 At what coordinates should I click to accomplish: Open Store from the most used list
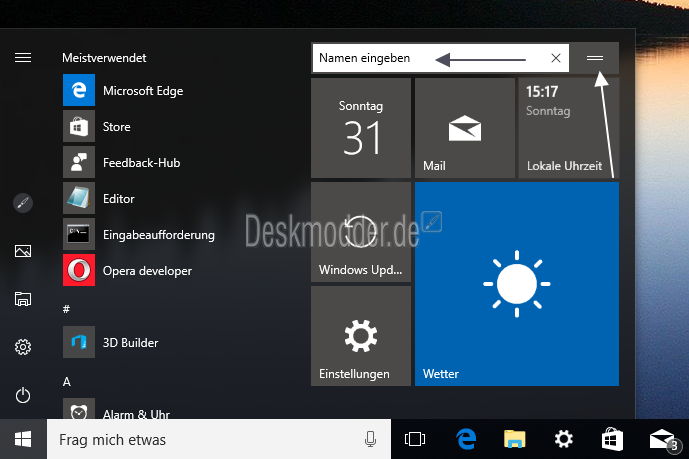tap(97, 126)
